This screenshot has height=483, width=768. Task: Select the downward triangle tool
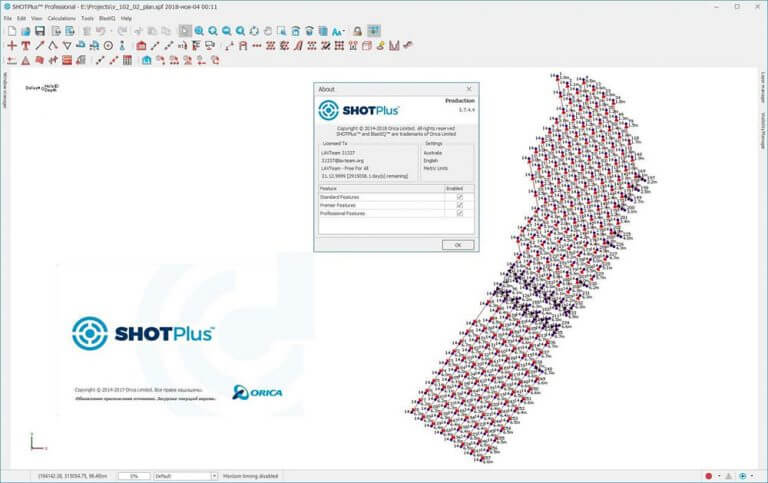[67, 46]
